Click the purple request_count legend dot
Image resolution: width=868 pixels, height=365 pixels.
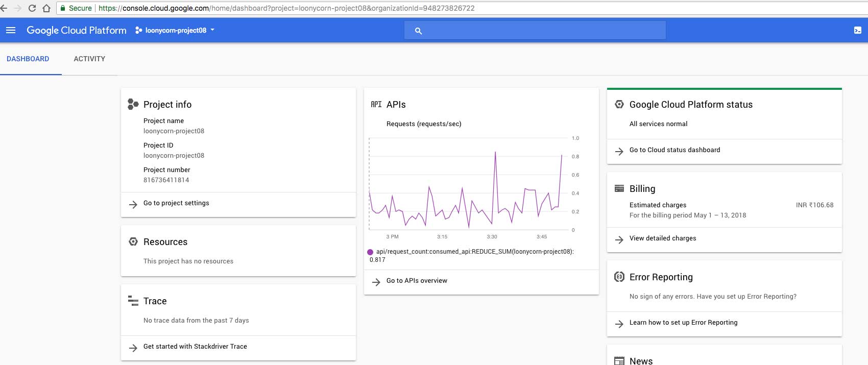[370, 252]
